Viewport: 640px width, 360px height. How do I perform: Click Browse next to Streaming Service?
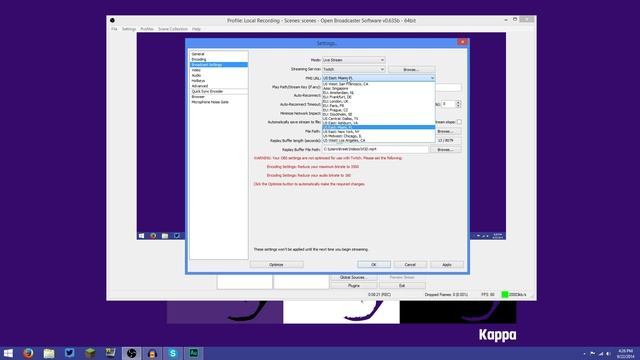point(411,69)
